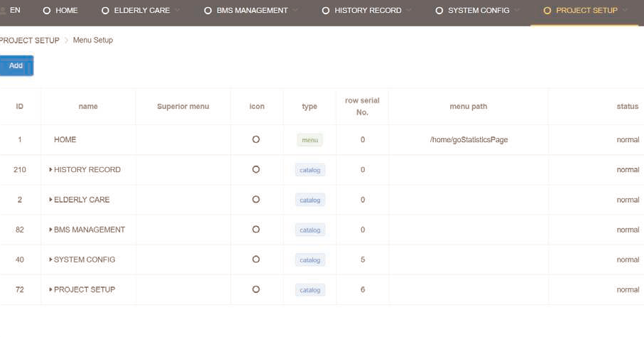The height and width of the screenshot is (337, 644).
Task: Go to PROJECT SETUP breadcrumb link
Action: (29, 41)
